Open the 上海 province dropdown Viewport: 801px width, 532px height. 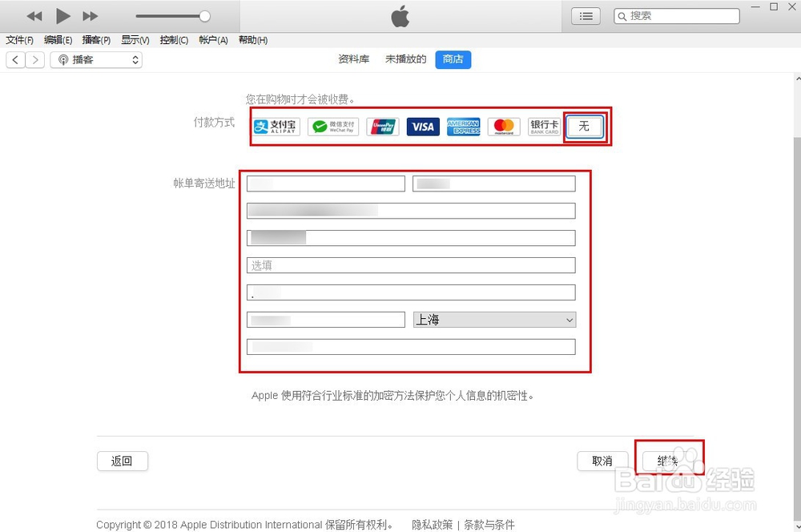coord(494,320)
